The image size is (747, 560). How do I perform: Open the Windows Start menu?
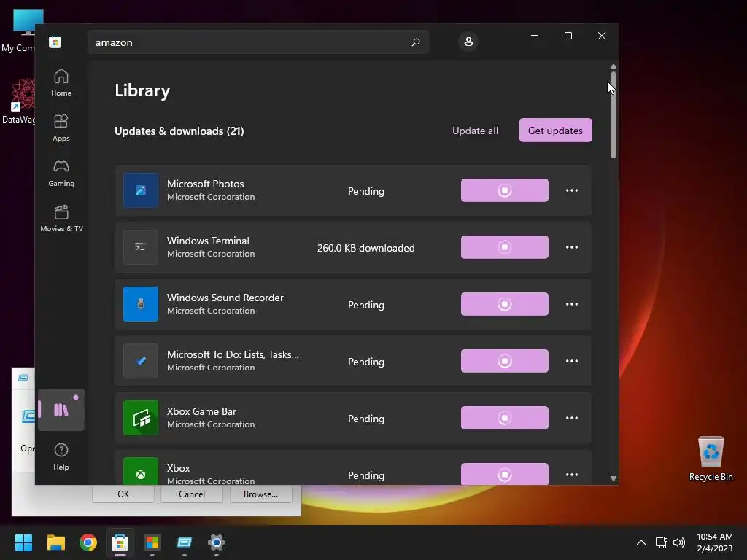pos(23,542)
